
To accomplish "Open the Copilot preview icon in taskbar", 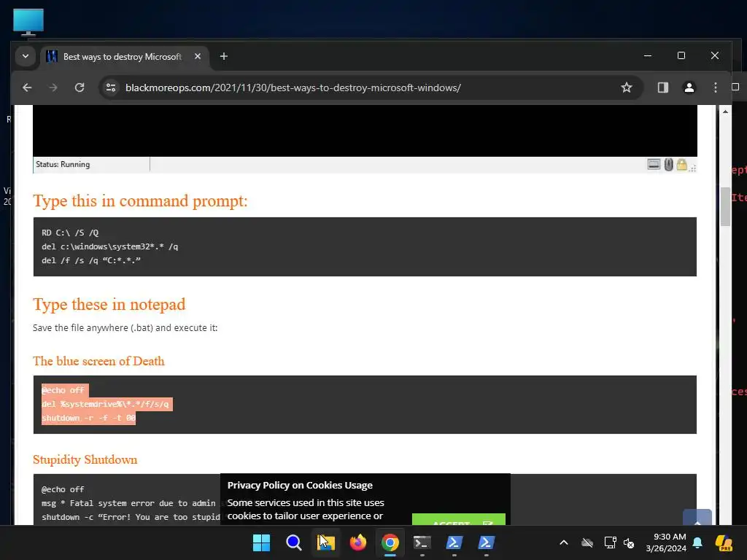I will click(724, 542).
